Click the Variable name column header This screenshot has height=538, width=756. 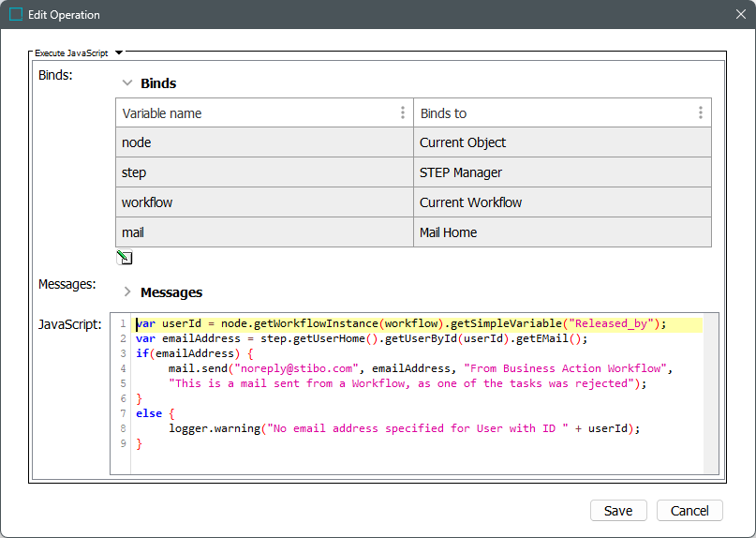pos(253,112)
